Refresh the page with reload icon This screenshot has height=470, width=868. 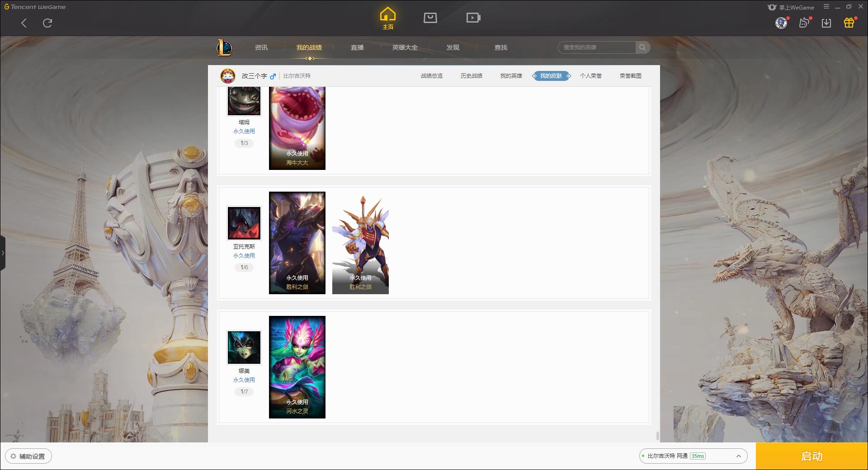click(47, 23)
